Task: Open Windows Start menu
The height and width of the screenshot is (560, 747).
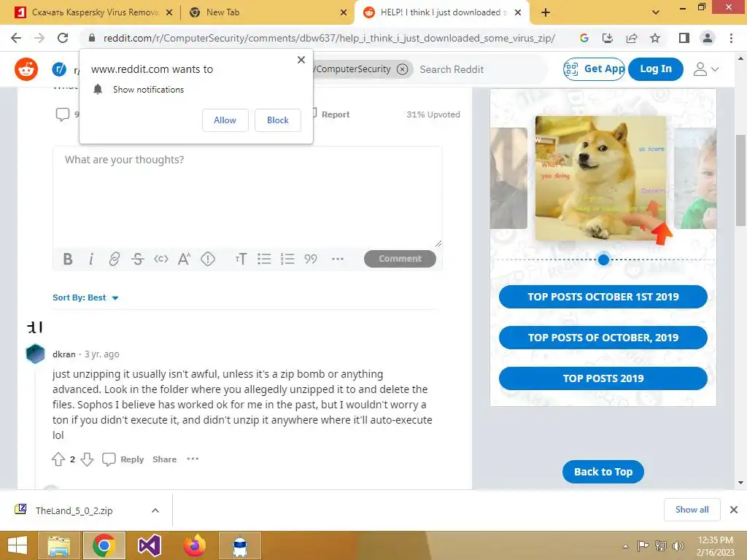Action: [x=18, y=545]
